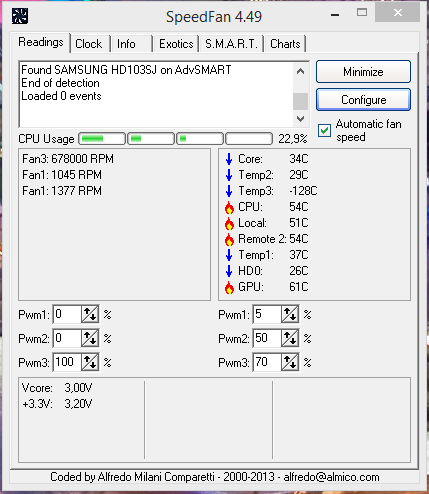This screenshot has height=494, width=429.
Task: Click the Minimize button beside the log
Action: tap(363, 72)
